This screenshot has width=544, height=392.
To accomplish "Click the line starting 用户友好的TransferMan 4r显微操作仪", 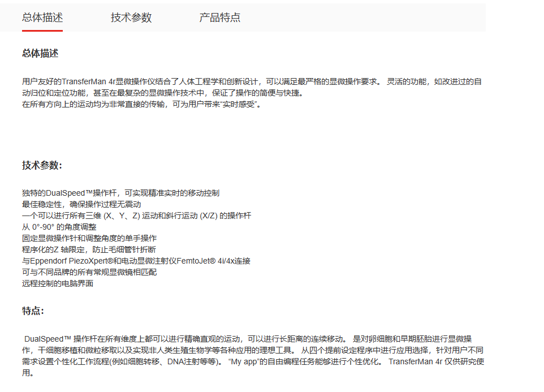I will coord(252,81).
